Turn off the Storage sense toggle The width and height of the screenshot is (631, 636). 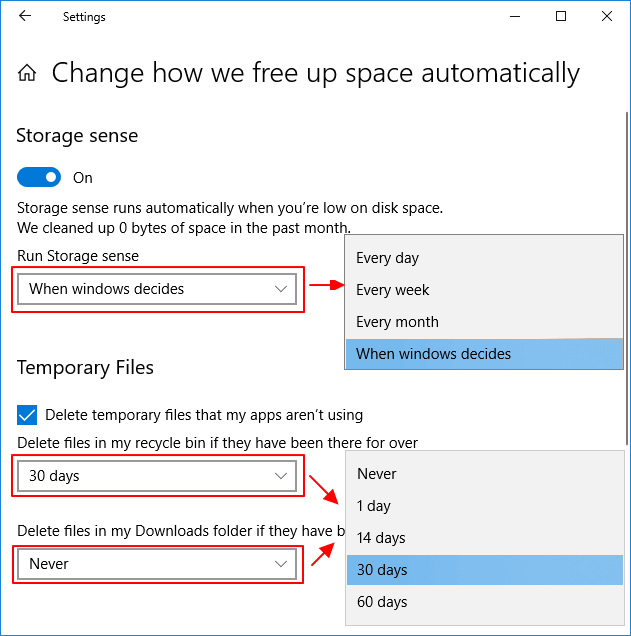(39, 177)
